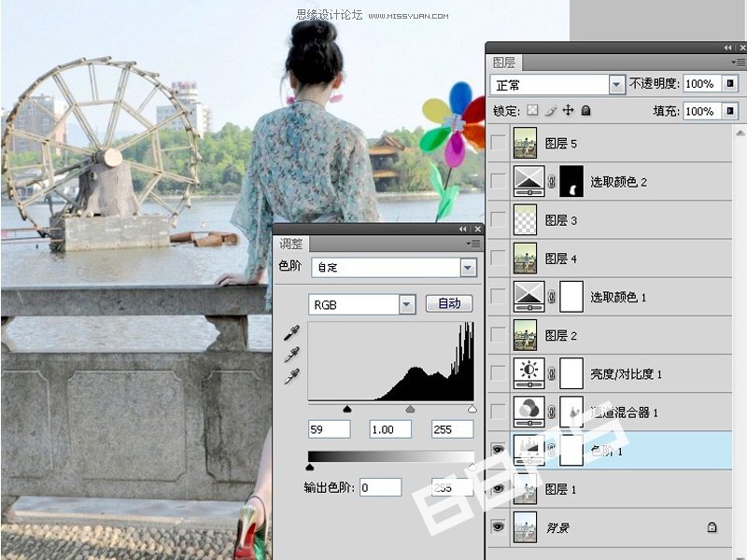
Task: Click link icon on 亮度/对比度 1 layer
Action: 552,373
